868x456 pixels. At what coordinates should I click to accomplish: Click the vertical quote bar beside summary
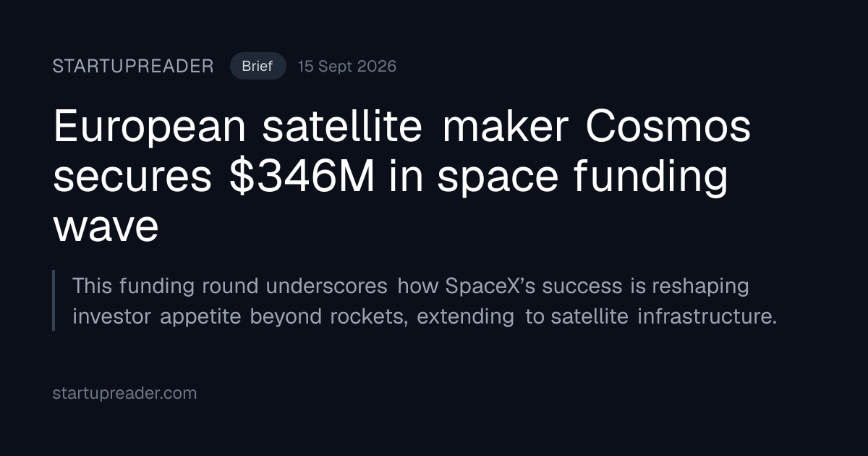[x=54, y=300]
